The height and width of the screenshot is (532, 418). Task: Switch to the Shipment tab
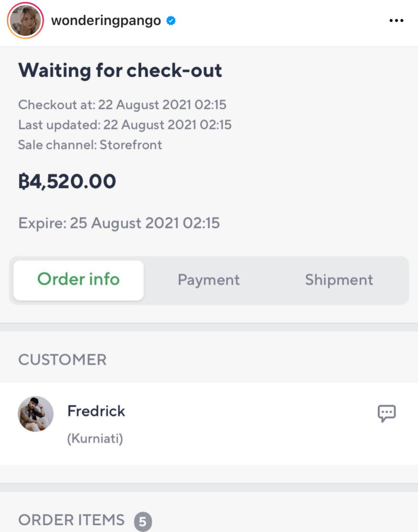pos(339,280)
